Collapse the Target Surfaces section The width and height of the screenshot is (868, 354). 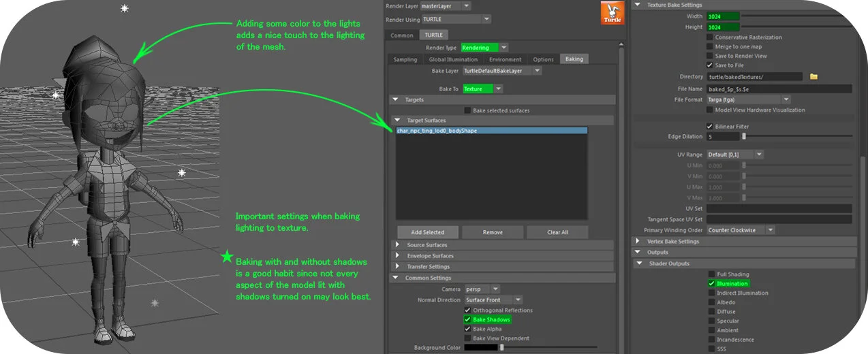pos(398,120)
